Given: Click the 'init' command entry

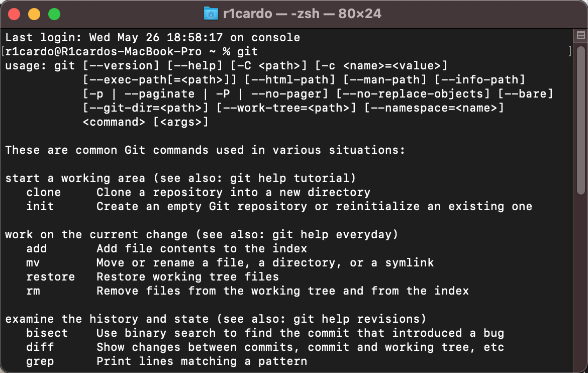Looking at the screenshot, I should click(40, 206).
